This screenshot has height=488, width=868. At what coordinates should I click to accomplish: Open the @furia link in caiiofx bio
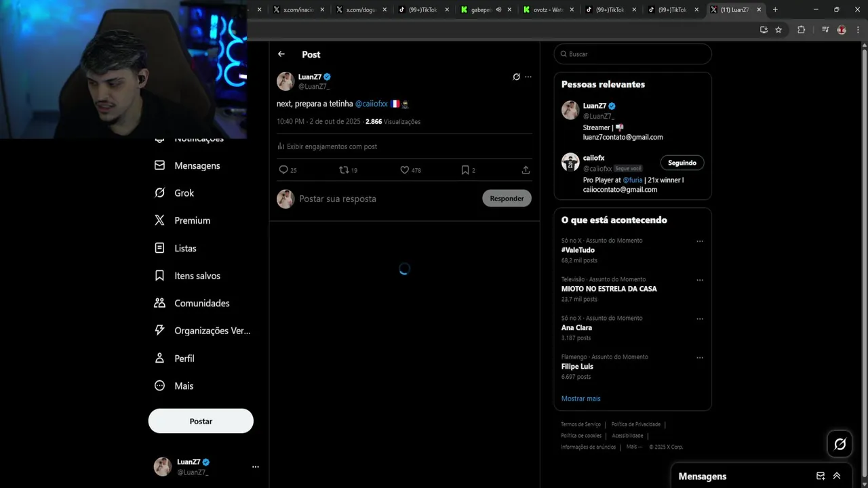click(633, 180)
